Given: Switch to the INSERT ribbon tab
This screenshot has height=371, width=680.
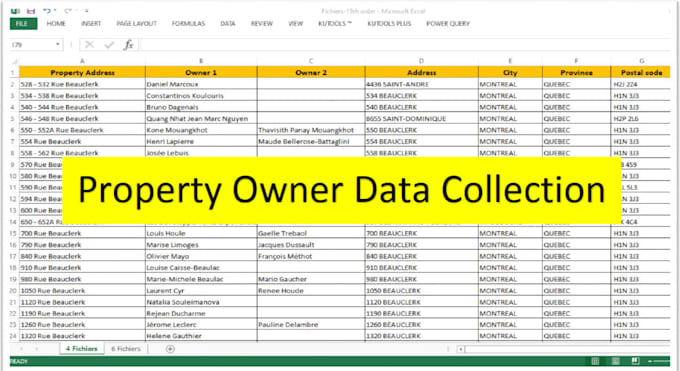Looking at the screenshot, I should (91, 23).
